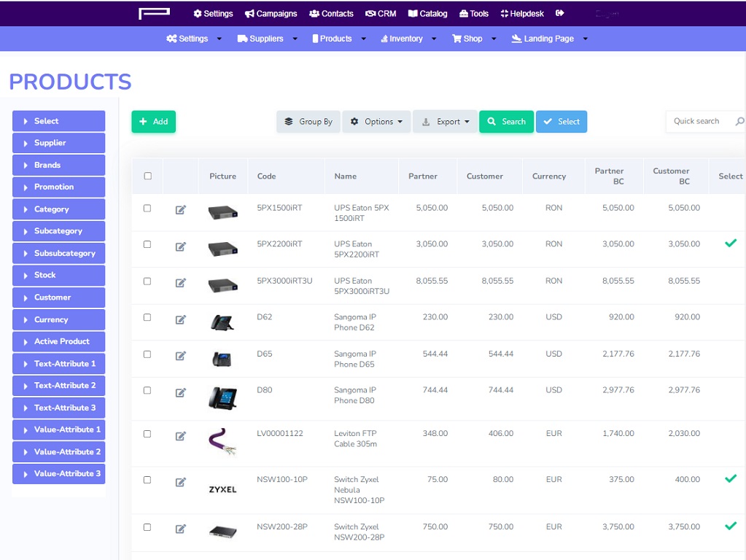Image resolution: width=746 pixels, height=560 pixels.
Task: Click the logout icon in top bar
Action: pyautogui.click(x=559, y=13)
